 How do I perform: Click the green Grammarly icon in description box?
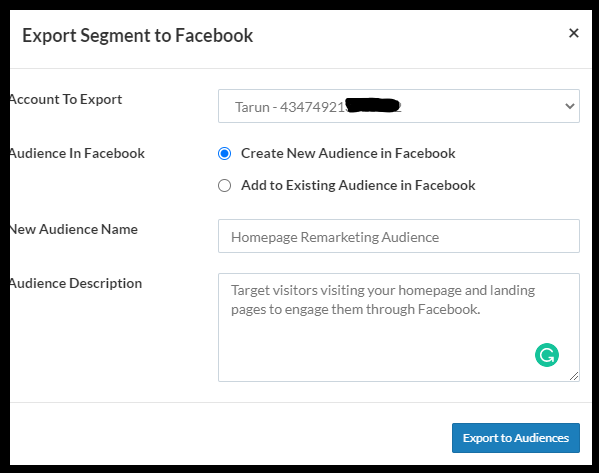point(547,355)
